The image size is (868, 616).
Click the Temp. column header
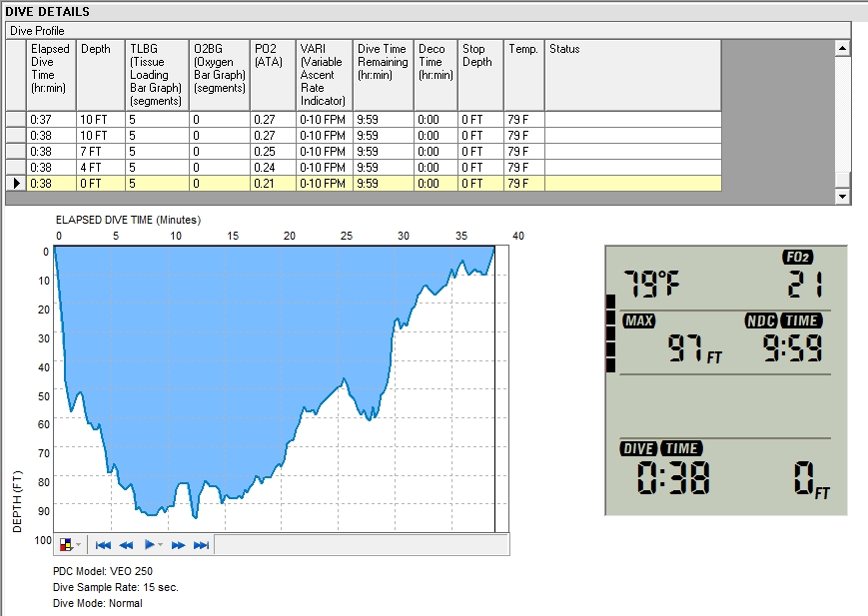coord(524,75)
